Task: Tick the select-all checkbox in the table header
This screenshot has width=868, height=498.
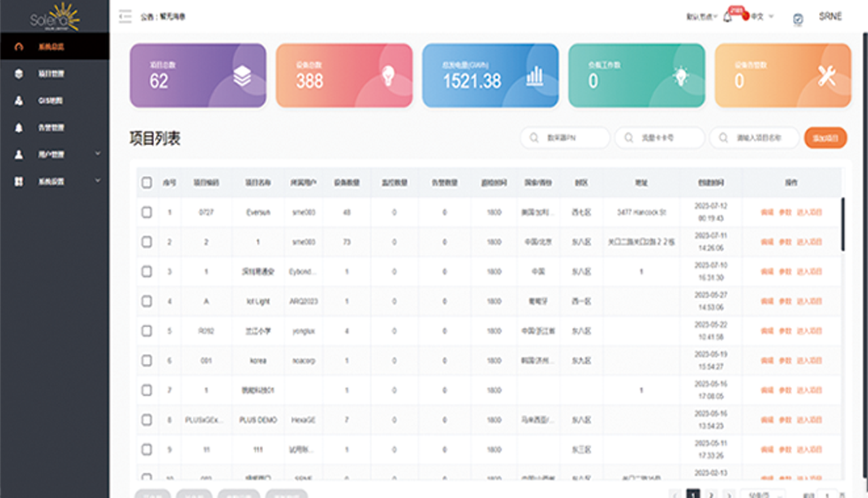Action: click(147, 183)
